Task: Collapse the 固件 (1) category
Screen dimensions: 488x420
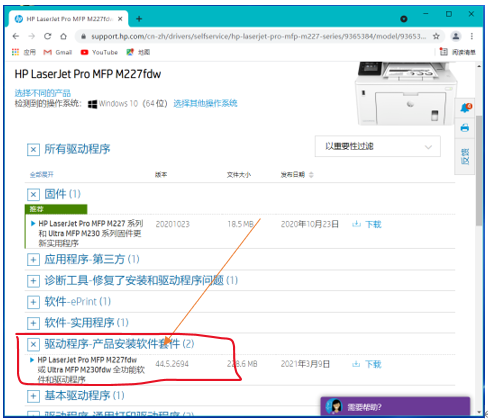Action: point(33,194)
